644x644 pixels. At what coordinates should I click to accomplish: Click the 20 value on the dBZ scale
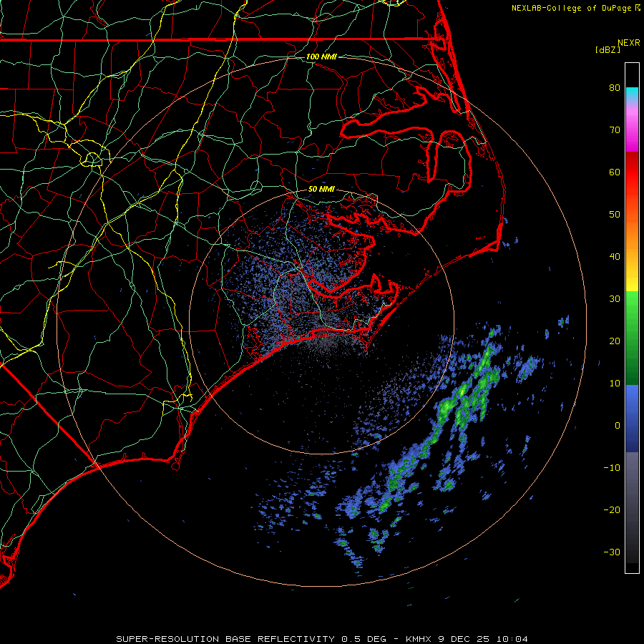[x=615, y=341]
